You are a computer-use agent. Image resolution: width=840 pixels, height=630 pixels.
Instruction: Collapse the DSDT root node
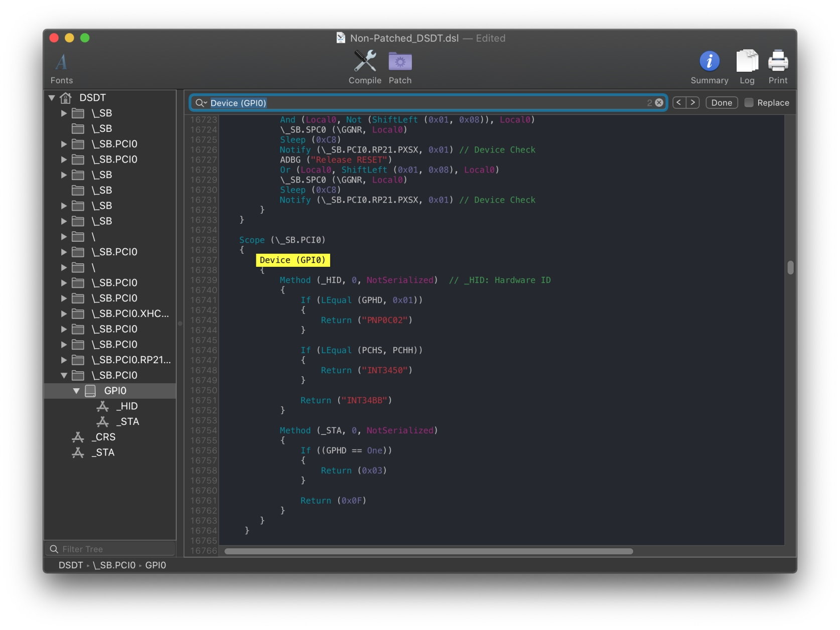point(52,98)
